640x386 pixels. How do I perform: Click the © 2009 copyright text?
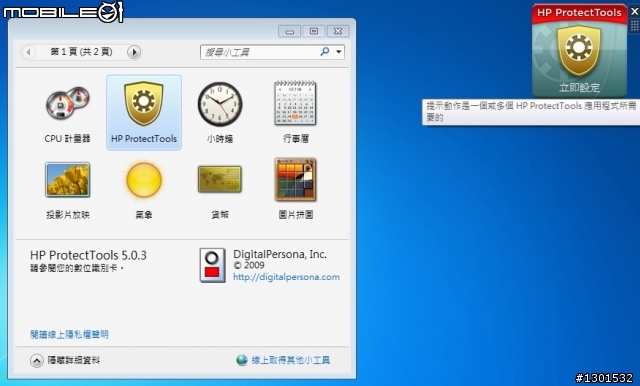[x=249, y=265]
